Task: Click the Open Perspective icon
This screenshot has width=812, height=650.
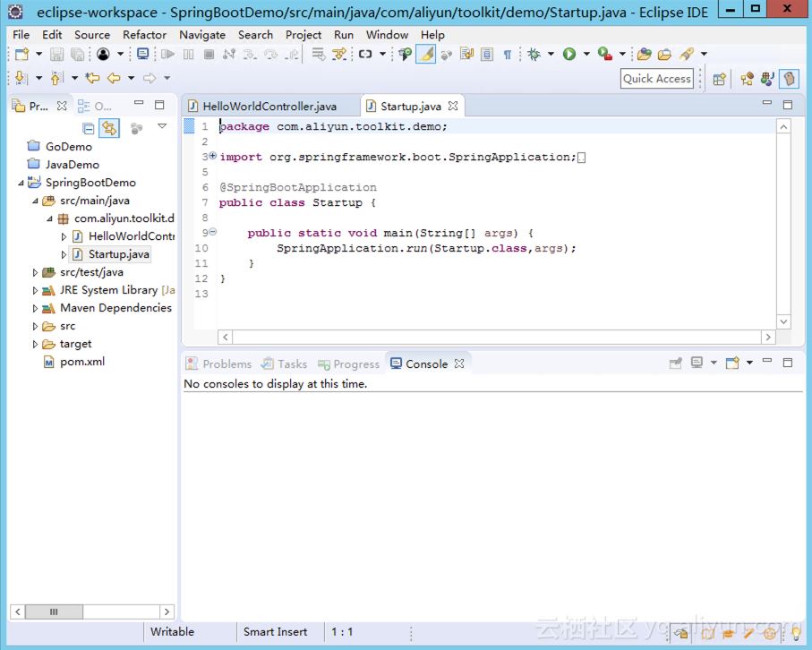Action: tap(719, 79)
